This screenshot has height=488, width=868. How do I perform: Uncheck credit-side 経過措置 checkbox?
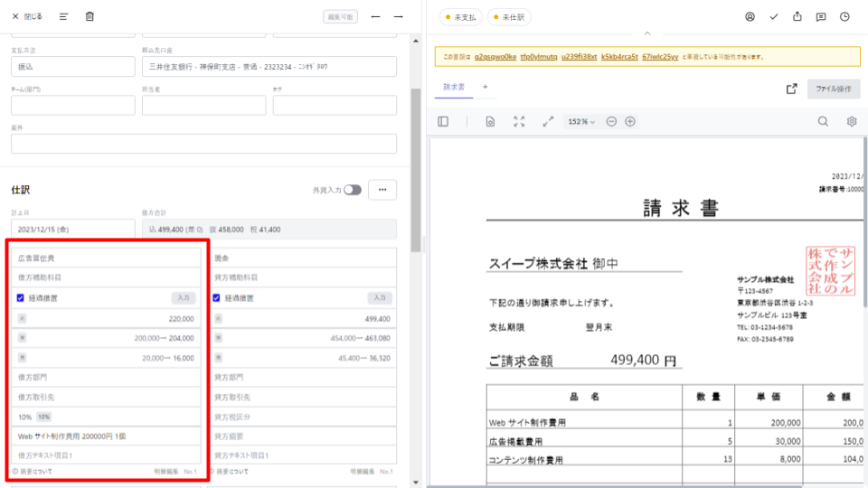216,297
